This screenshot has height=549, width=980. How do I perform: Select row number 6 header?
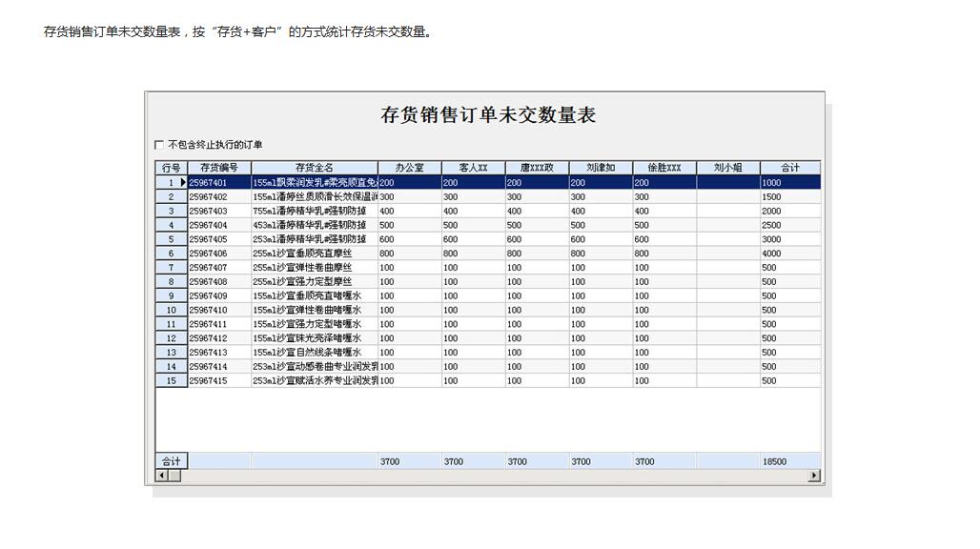pos(172,254)
